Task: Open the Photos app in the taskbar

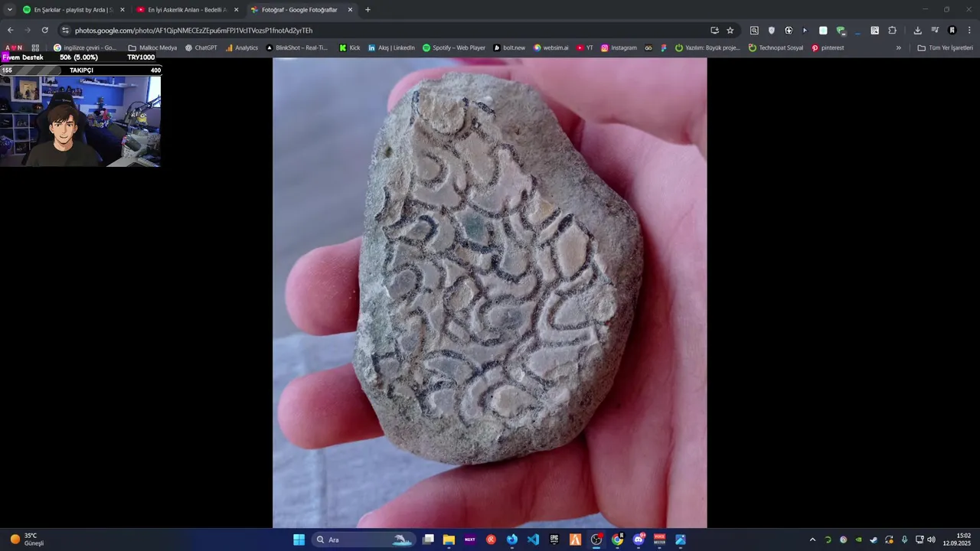Action: coord(681,540)
